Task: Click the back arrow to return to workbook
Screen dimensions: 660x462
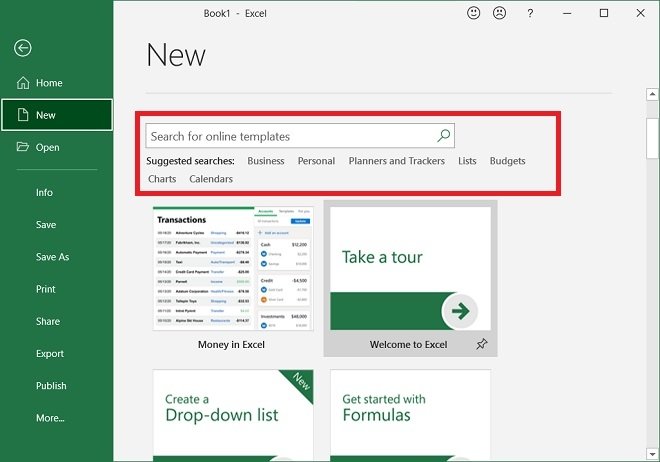Action: point(23,48)
